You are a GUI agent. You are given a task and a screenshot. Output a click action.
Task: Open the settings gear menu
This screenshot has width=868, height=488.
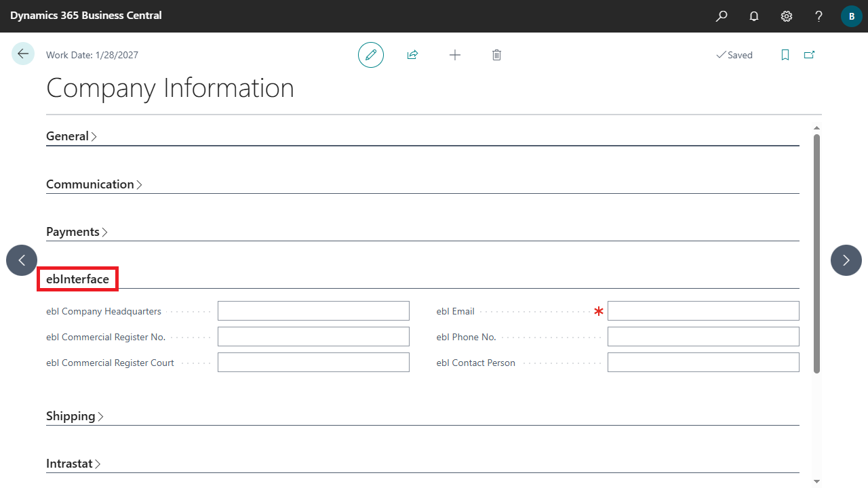coord(787,16)
